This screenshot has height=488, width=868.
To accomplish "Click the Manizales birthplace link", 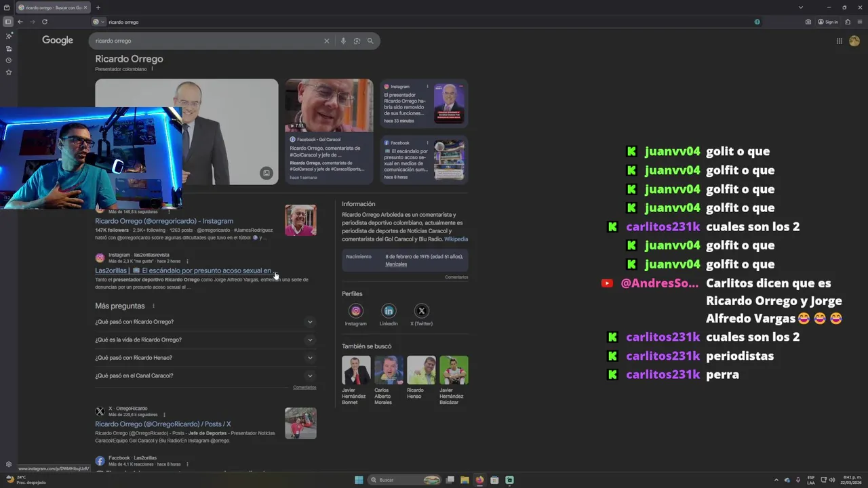I will (396, 264).
